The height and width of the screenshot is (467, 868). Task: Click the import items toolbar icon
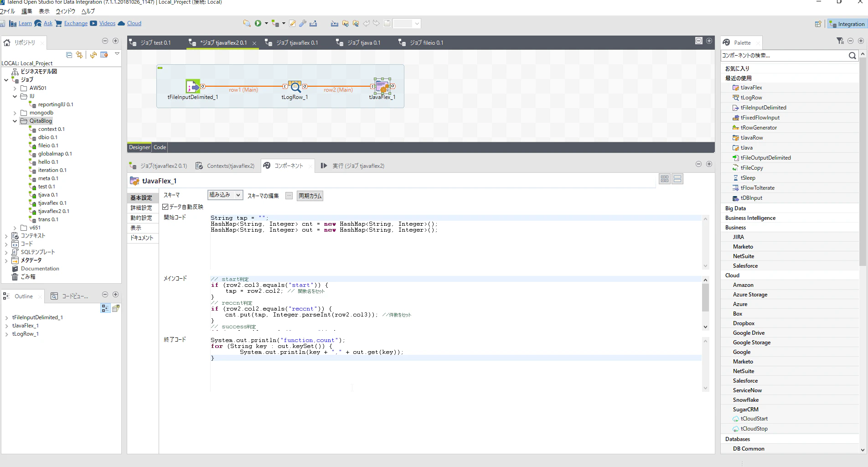pyautogui.click(x=335, y=23)
